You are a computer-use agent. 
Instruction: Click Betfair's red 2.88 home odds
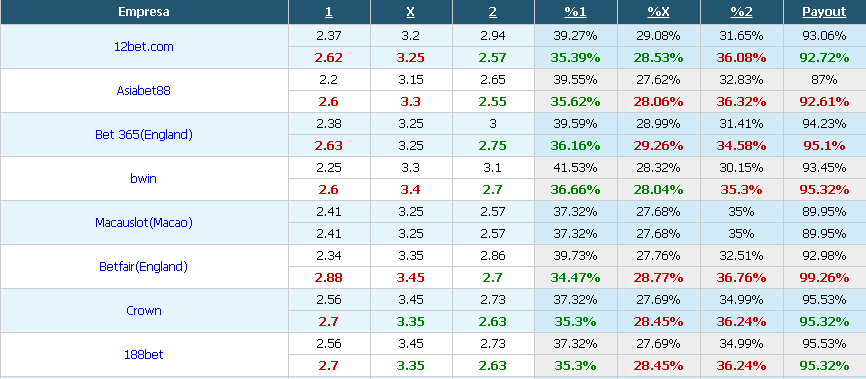point(329,278)
